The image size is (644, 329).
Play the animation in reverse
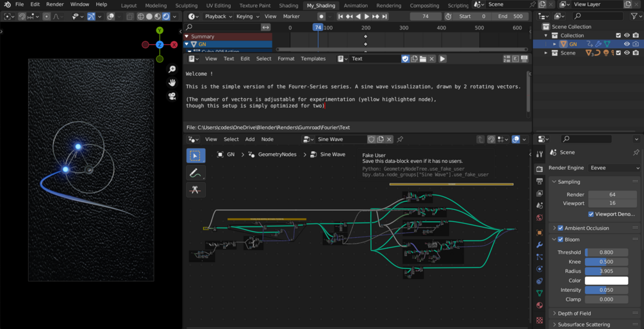(358, 17)
